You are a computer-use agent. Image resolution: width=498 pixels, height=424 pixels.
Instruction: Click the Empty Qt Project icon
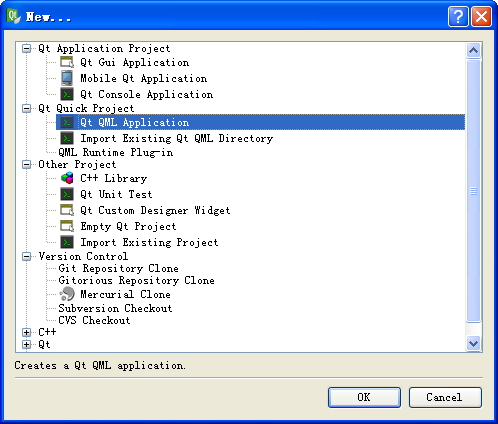point(67,226)
